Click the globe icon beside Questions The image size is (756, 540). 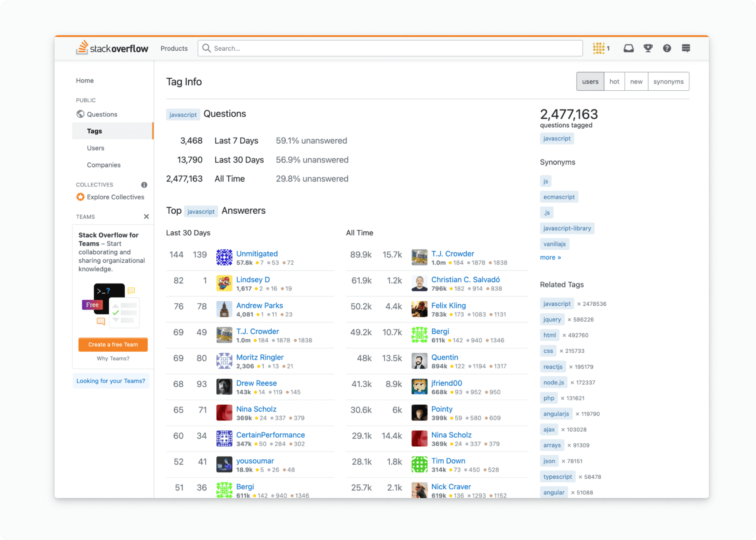[80, 114]
